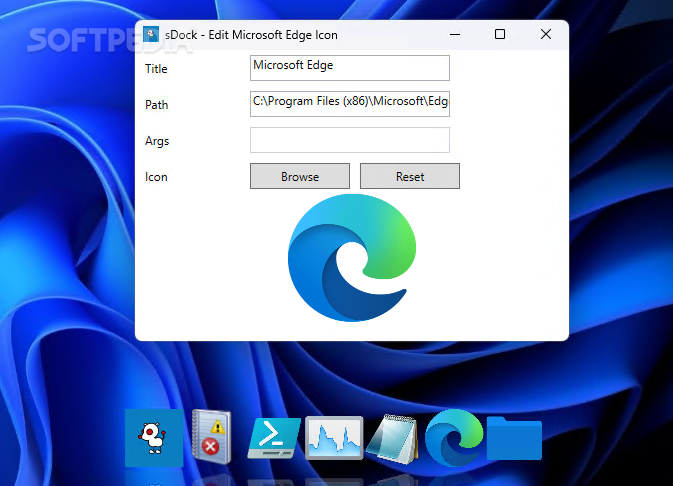
Task: Maximize the sDock edit window
Action: point(500,34)
